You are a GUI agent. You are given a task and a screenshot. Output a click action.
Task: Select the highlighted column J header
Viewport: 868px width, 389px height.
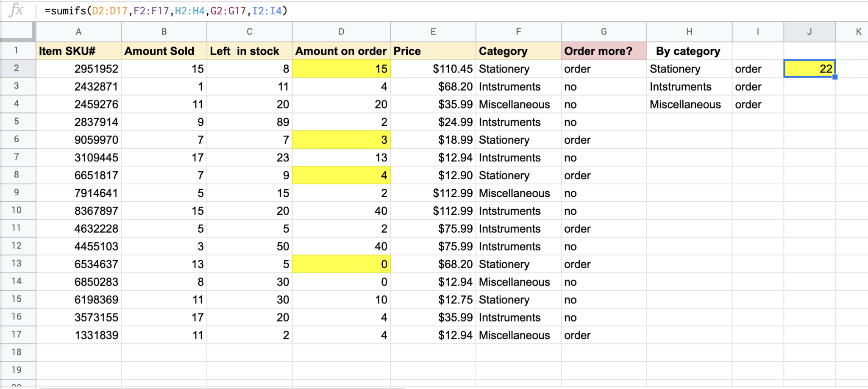click(x=809, y=32)
